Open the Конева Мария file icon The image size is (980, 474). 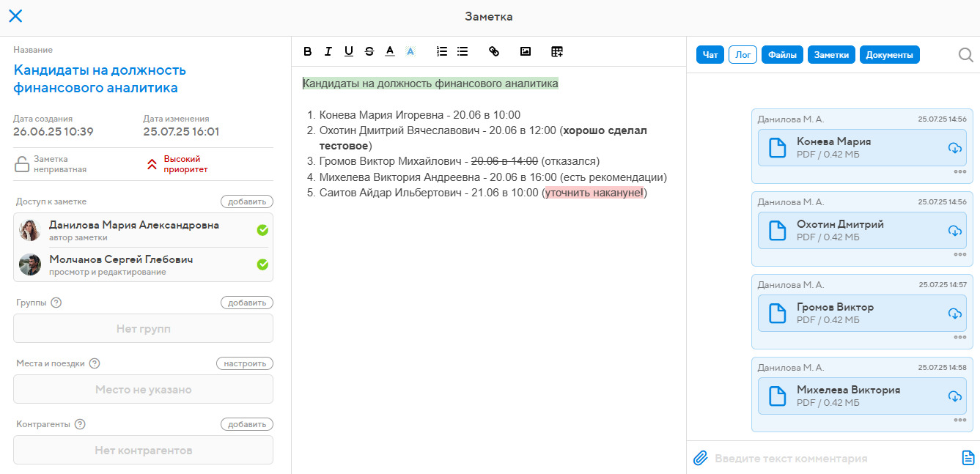(x=777, y=148)
